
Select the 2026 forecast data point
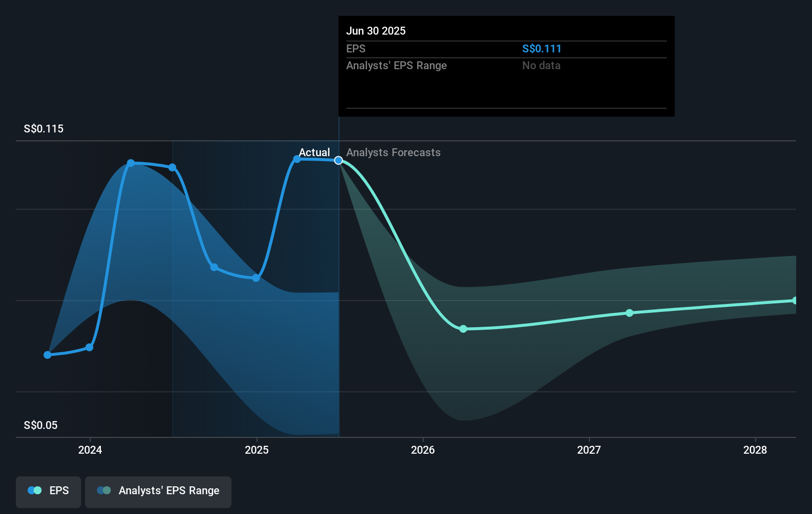click(463, 329)
